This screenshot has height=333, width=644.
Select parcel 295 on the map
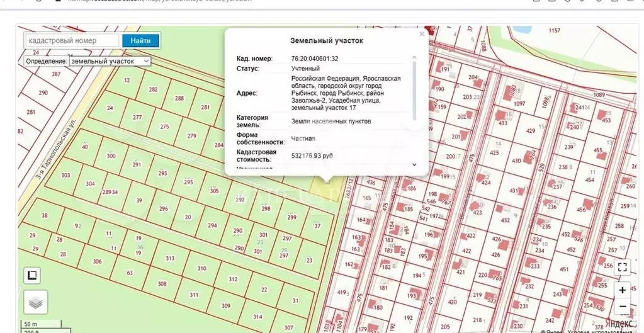coord(188,182)
